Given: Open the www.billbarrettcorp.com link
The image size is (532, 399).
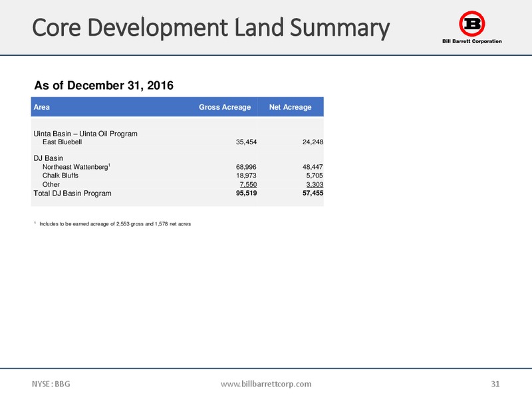Looking at the screenshot, I should (266, 384).
